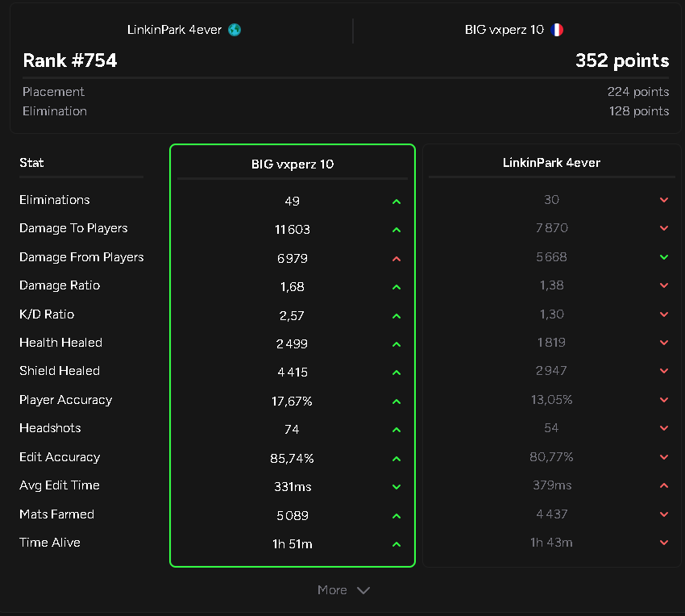Click the Rank #754 heading
The width and height of the screenshot is (685, 616).
pyautogui.click(x=70, y=60)
